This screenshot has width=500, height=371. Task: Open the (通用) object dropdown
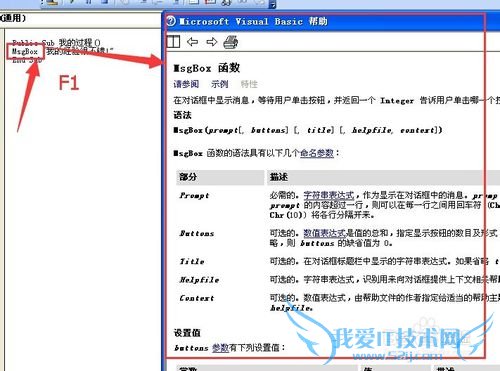pyautogui.click(x=80, y=18)
